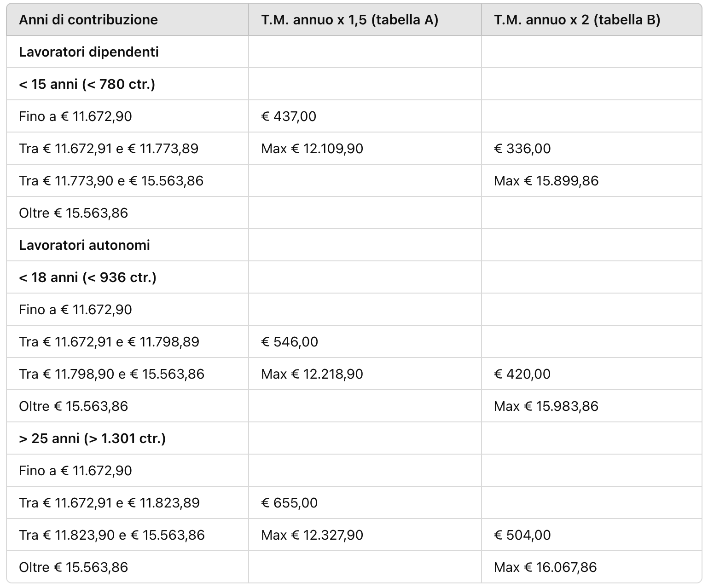Select the "< 18 anni (< 936 ctr.)" cell
708x588 pixels.
[x=87, y=277]
